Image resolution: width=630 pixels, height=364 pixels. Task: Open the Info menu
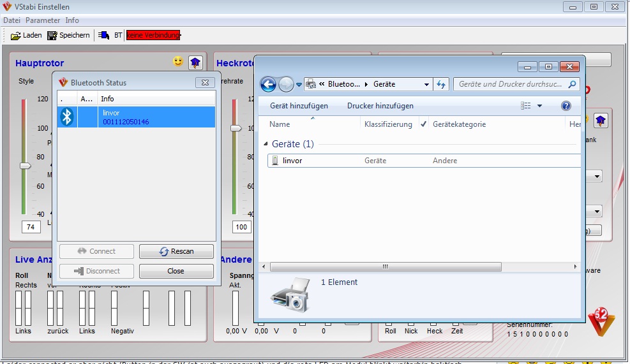pos(72,20)
